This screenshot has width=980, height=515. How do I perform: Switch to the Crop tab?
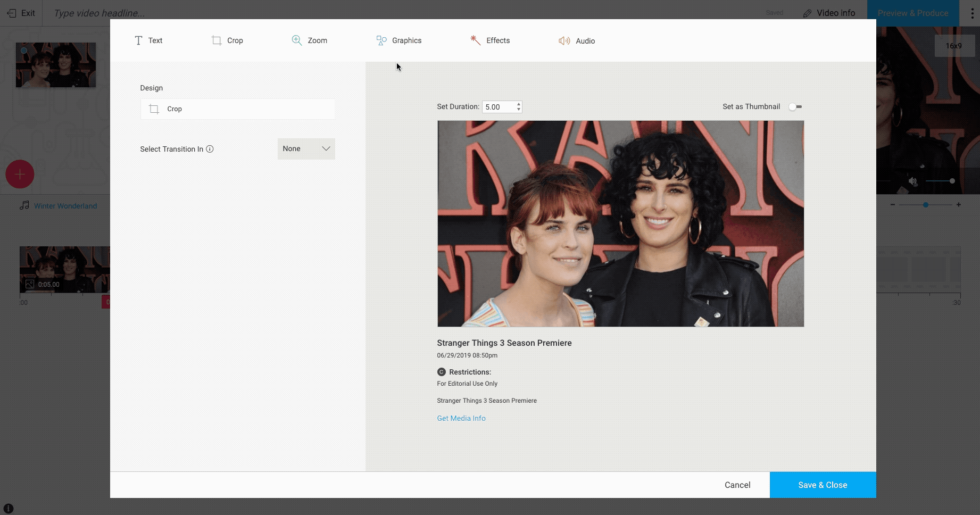click(227, 40)
